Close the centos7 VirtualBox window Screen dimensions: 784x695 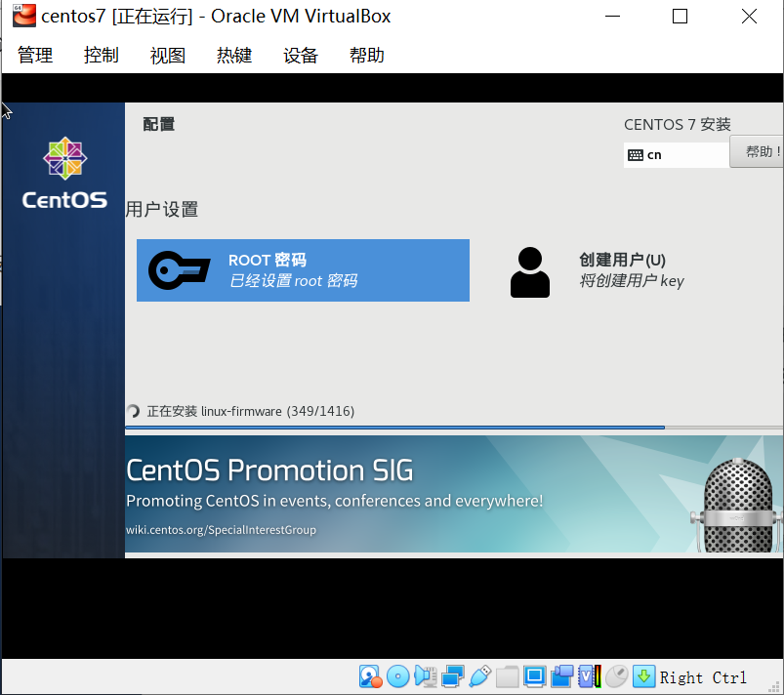(x=749, y=16)
